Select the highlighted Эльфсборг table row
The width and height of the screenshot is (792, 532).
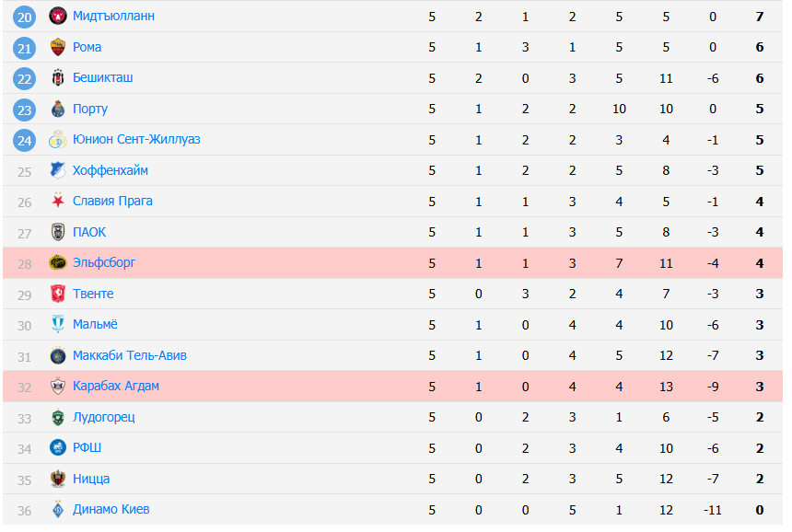click(x=368, y=263)
